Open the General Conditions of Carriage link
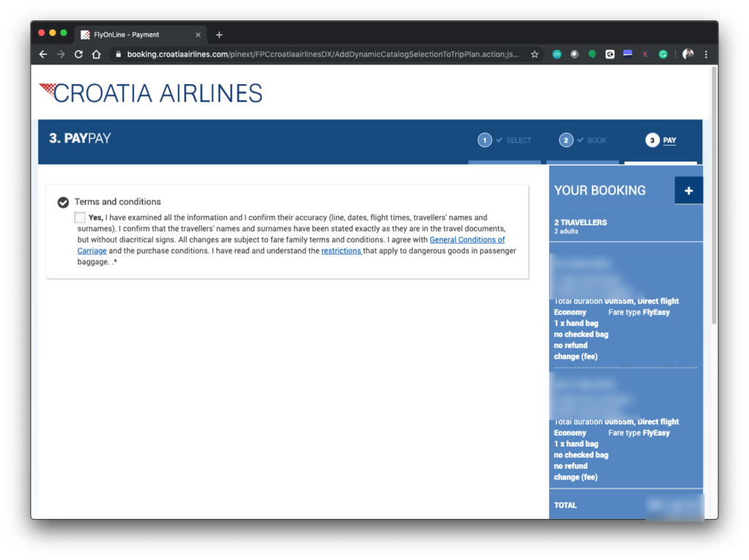This screenshot has height=560, width=749. (467, 240)
